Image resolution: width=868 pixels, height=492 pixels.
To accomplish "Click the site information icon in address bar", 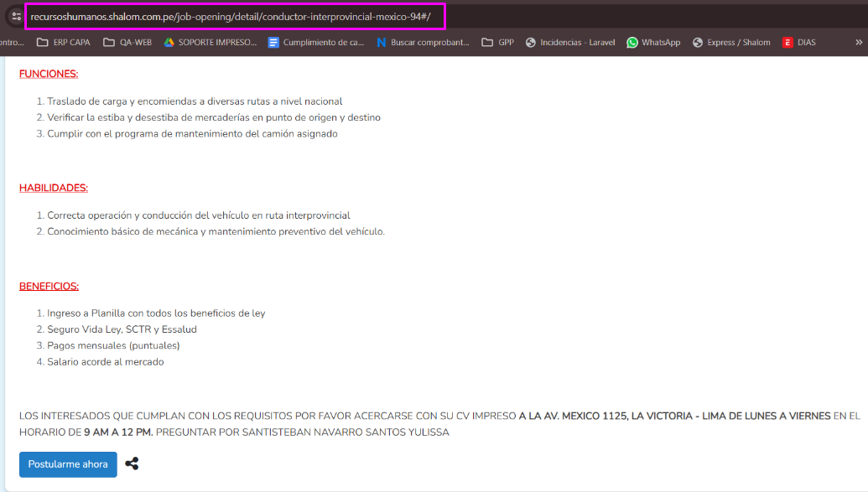I will point(16,16).
